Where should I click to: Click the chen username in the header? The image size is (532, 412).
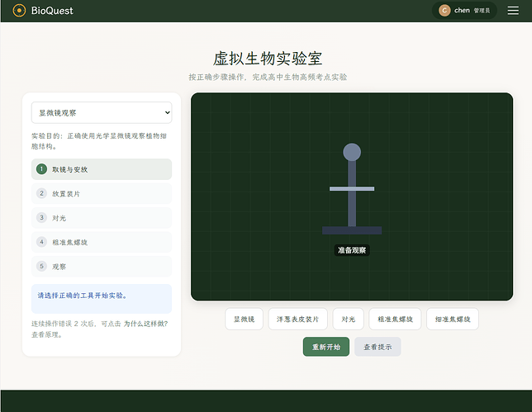pos(462,11)
